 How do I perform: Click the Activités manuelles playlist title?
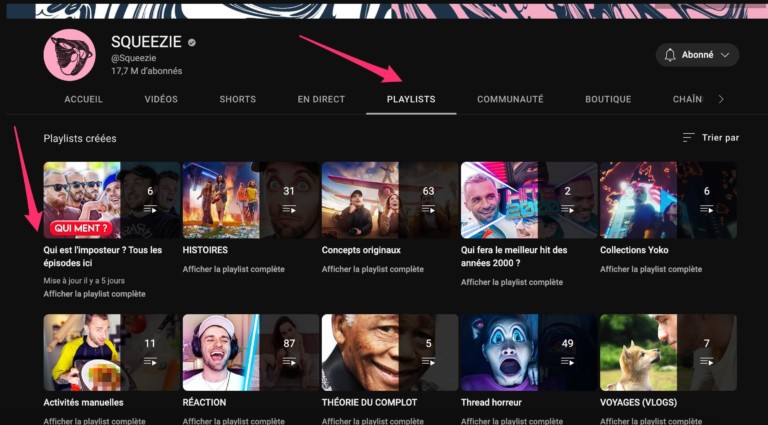coord(83,402)
